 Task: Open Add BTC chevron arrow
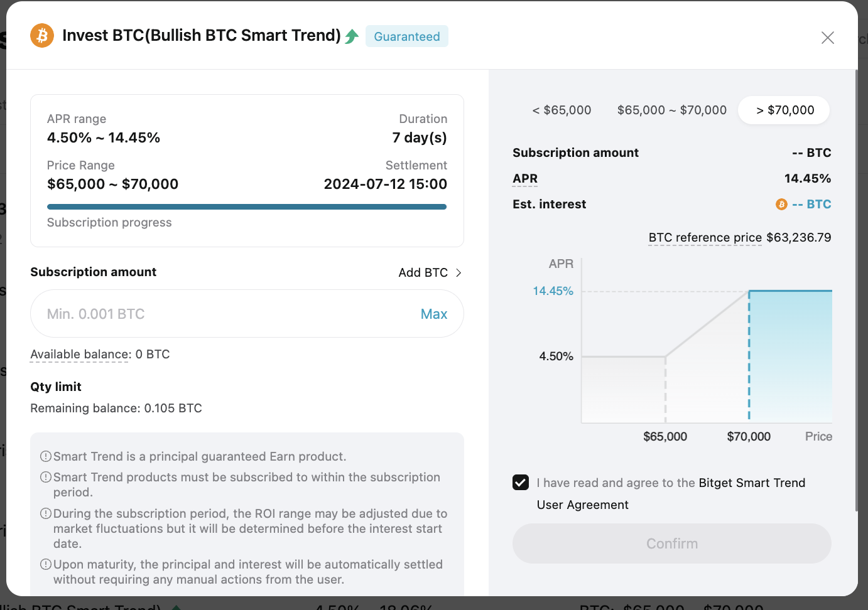[x=458, y=272]
